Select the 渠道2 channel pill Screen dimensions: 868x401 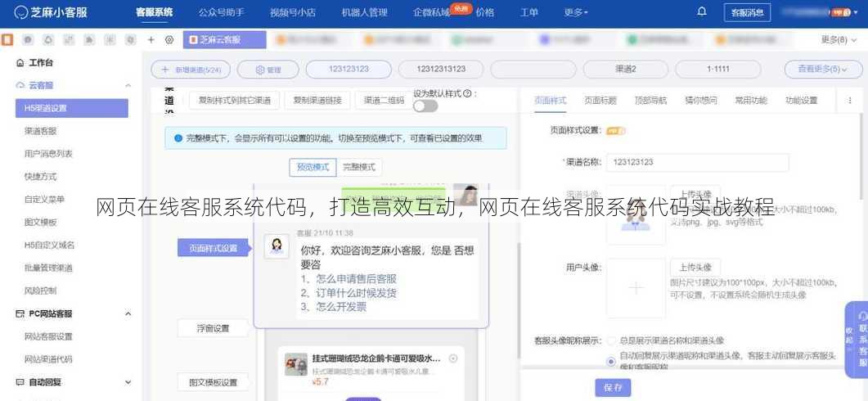pos(626,70)
